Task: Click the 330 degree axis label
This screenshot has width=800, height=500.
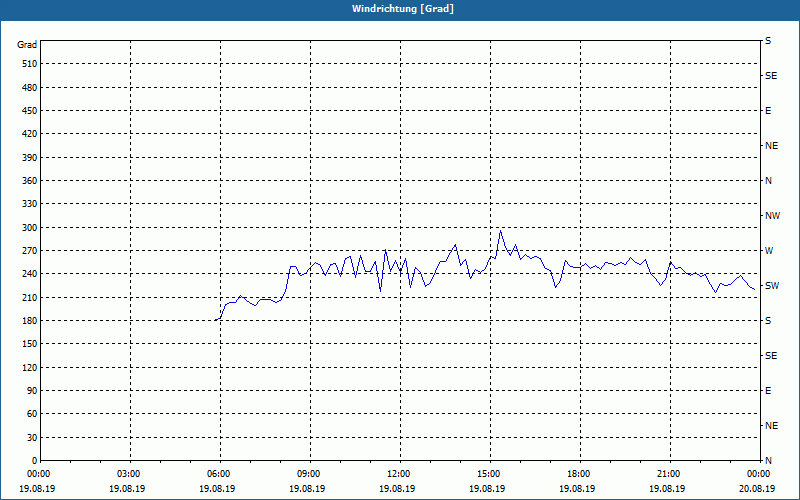Action: pos(30,204)
